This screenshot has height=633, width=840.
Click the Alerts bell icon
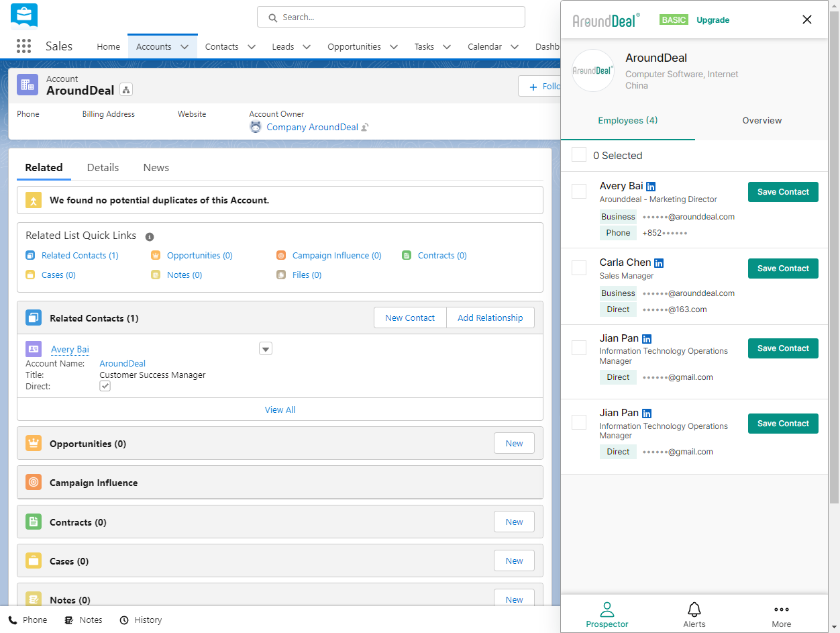(x=694, y=610)
